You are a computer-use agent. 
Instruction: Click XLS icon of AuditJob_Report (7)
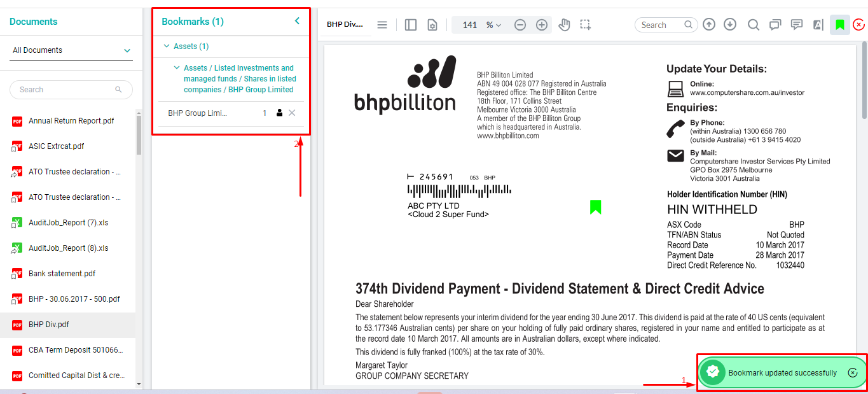click(x=17, y=223)
